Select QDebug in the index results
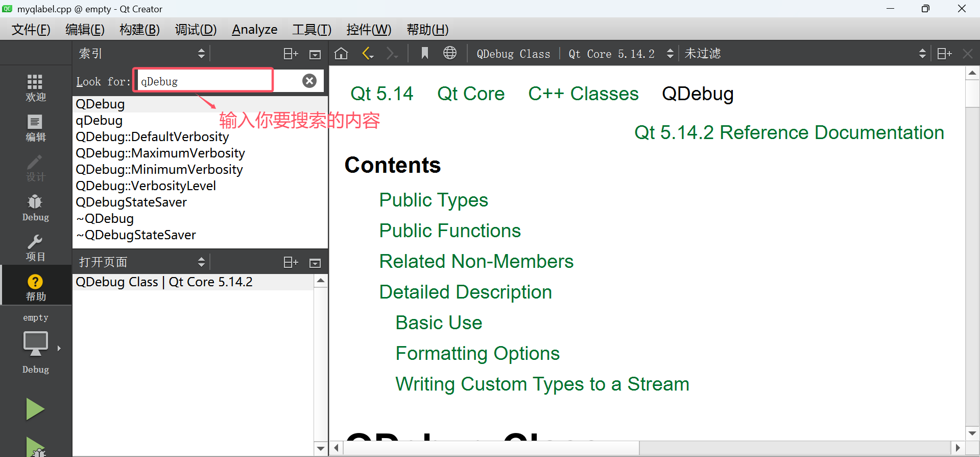Screen dimensions: 980x457 point(200,104)
